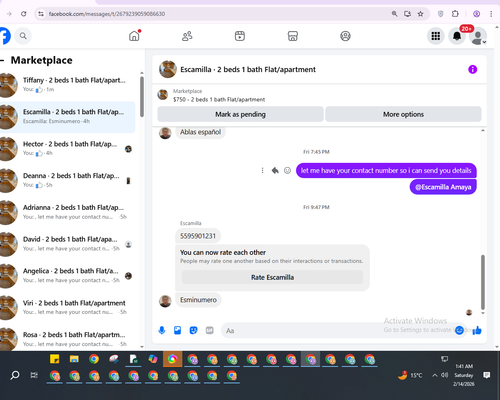This screenshot has width=500, height=400.
Task: Open Chrome profile avatar icon
Action: [476, 14]
